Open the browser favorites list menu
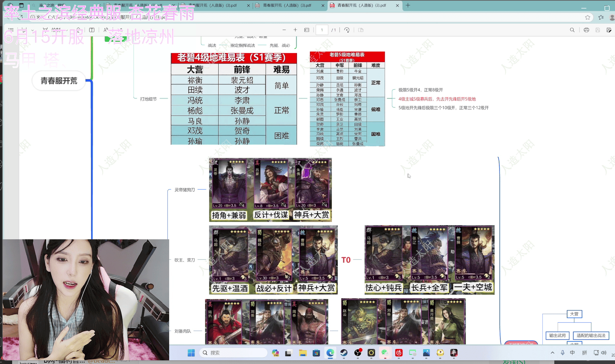Viewport: 615px width, 364px height. click(x=601, y=17)
